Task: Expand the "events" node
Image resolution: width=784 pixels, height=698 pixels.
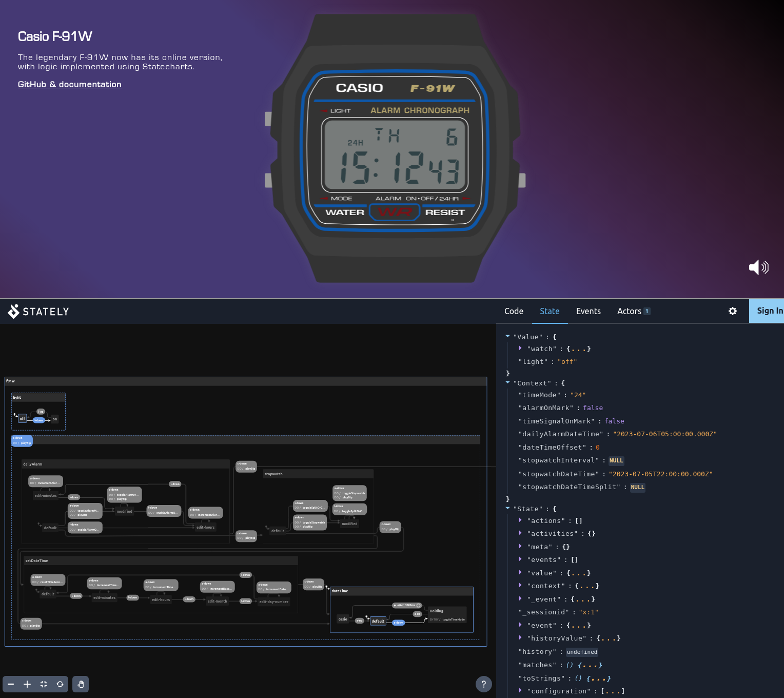Action: [x=520, y=559]
